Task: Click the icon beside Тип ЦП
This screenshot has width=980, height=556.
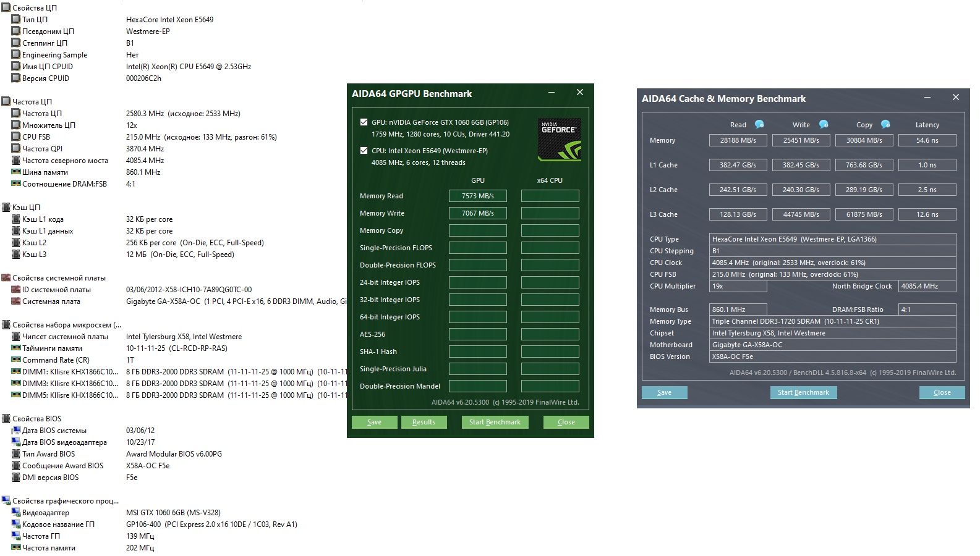Action: (16, 19)
